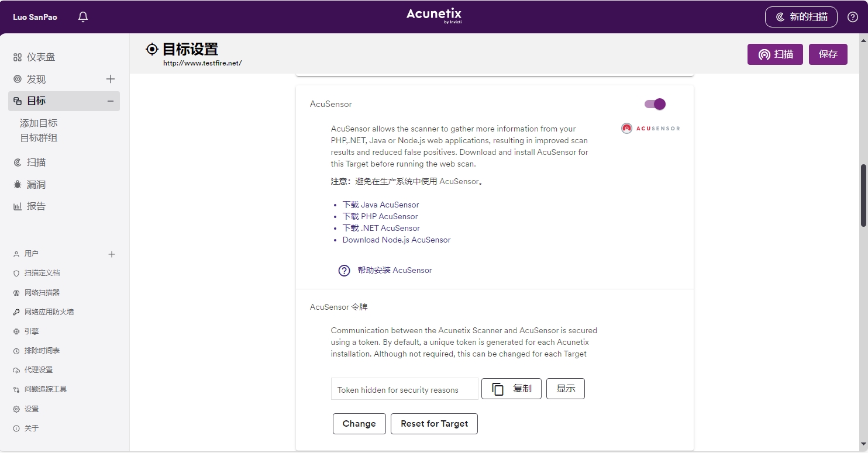Open 扫描定义档 in sidebar
This screenshot has height=453, width=868.
42,273
